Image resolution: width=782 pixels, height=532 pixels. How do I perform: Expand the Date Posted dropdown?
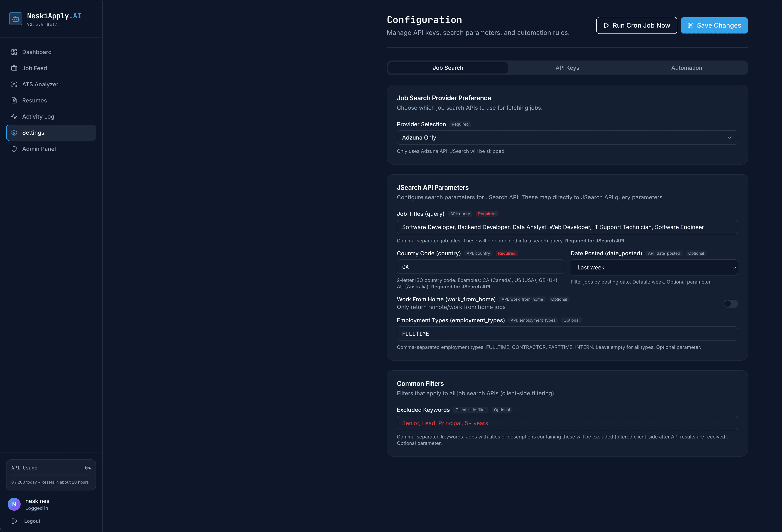click(x=654, y=267)
